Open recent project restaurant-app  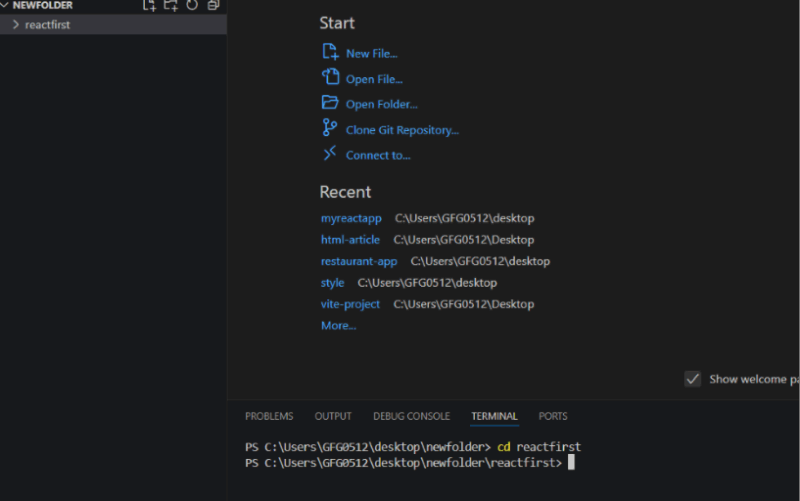359,261
